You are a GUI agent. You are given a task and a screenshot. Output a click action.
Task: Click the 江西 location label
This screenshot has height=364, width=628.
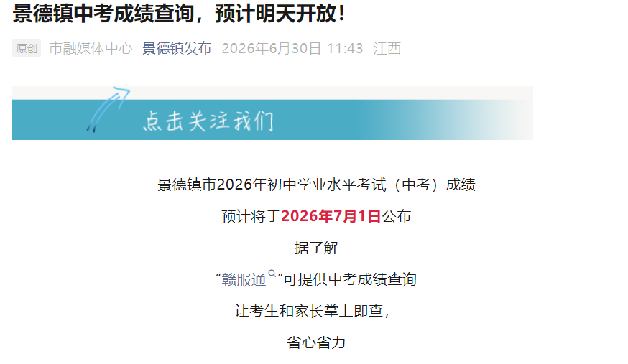point(387,48)
